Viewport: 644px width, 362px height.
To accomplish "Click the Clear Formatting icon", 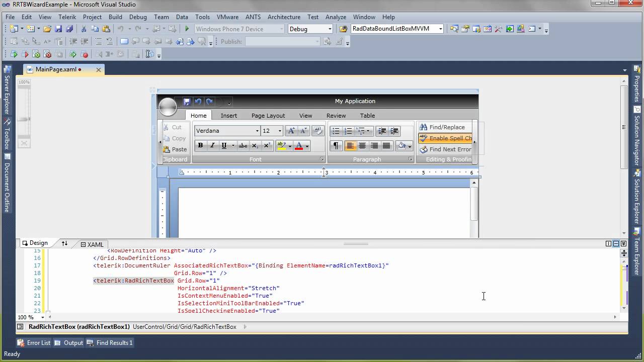I will click(317, 131).
